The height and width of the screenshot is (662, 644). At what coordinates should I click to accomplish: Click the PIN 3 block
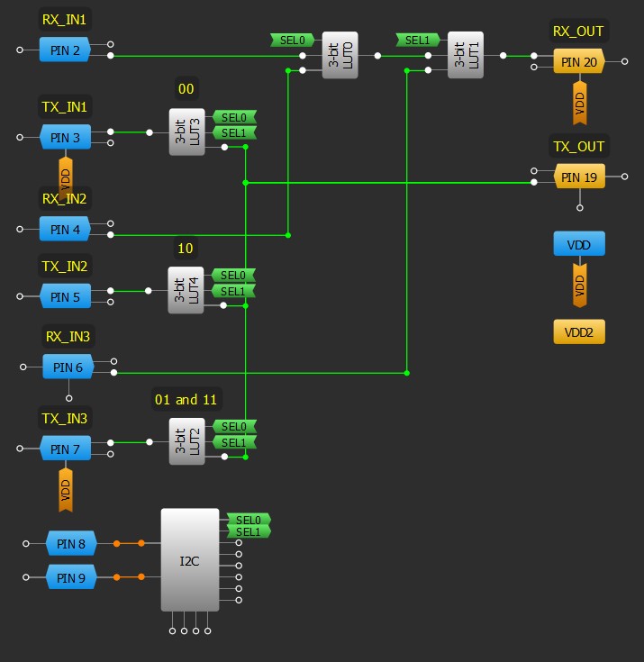[x=65, y=138]
